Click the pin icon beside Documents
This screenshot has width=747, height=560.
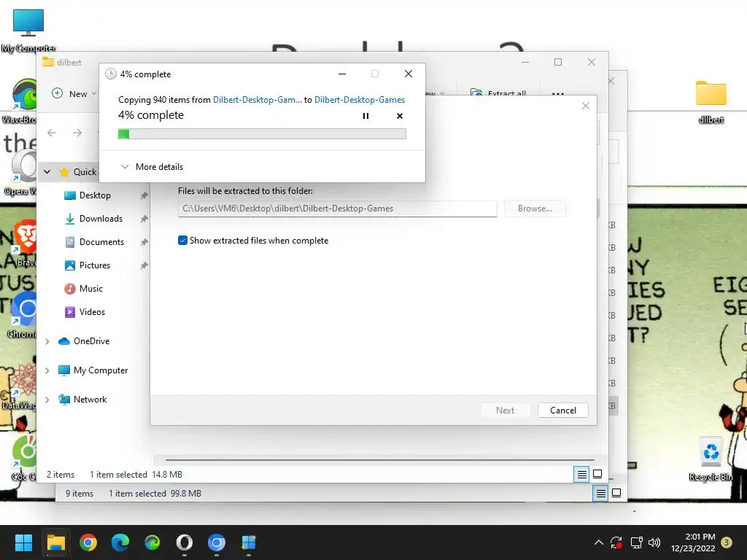click(144, 242)
